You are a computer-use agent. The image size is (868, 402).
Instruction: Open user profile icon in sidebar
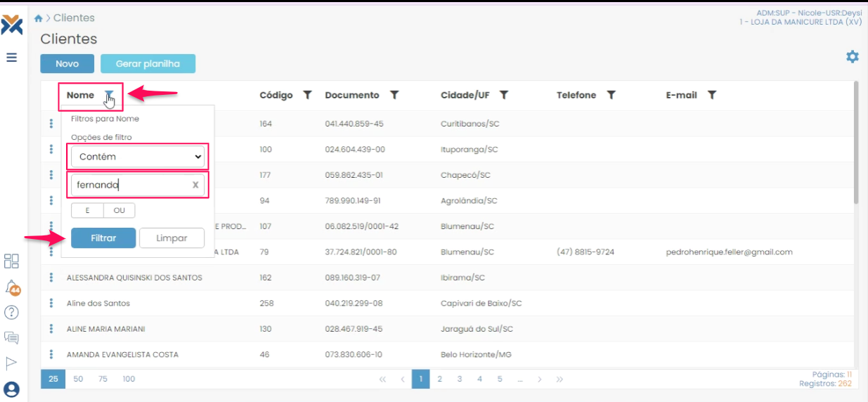click(11, 389)
